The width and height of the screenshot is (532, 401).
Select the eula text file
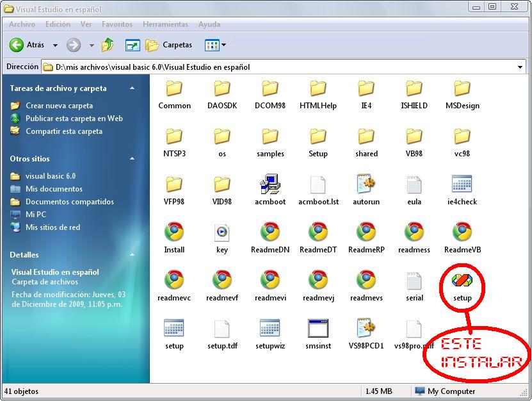(x=414, y=191)
